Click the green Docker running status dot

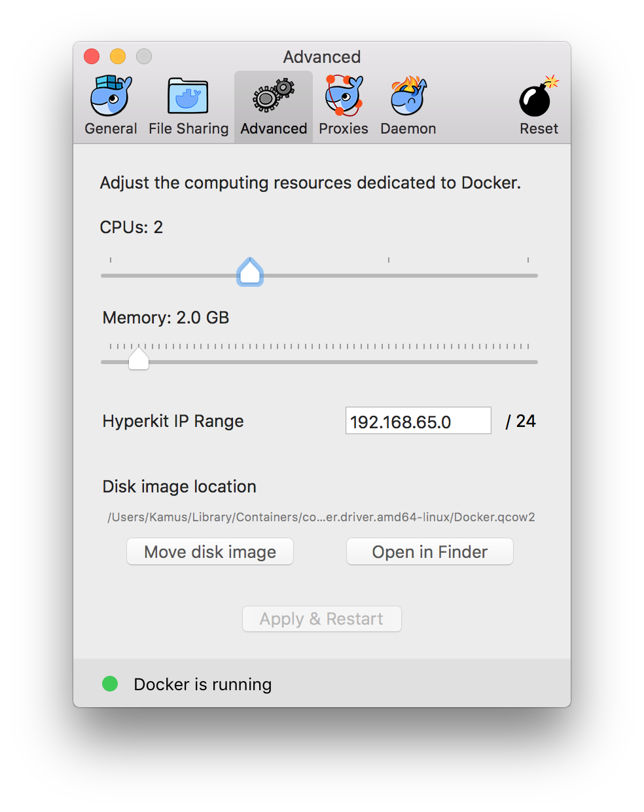coord(110,684)
